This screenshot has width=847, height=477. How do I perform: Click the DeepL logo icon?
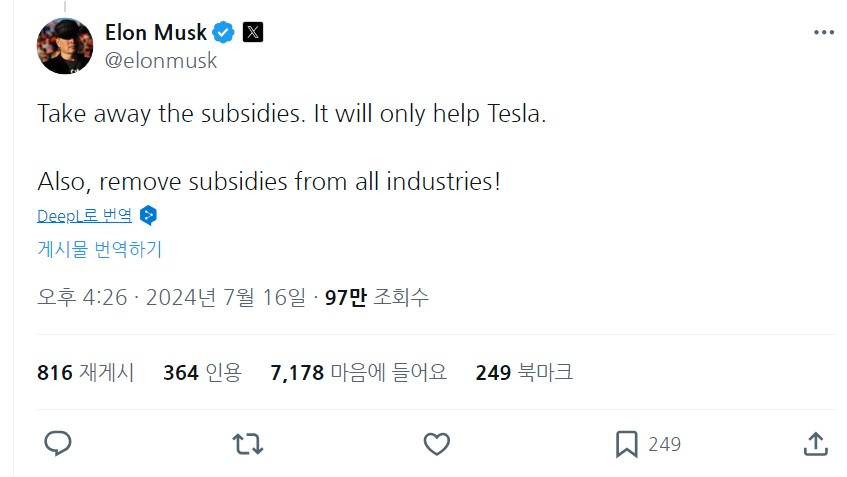[x=149, y=215]
